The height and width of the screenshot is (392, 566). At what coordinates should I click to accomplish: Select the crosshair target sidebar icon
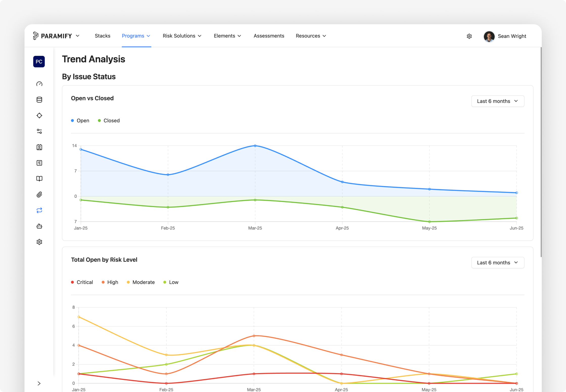39,115
